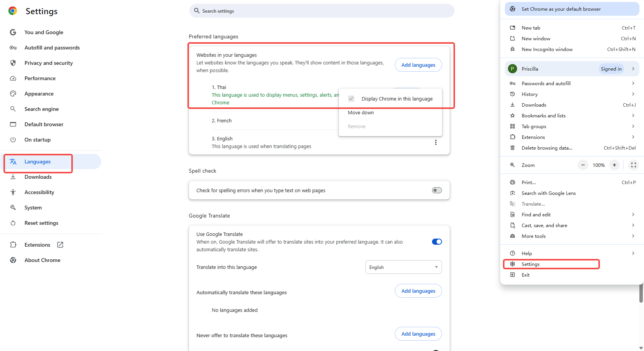Toggle Use Google Translate off

click(x=437, y=241)
